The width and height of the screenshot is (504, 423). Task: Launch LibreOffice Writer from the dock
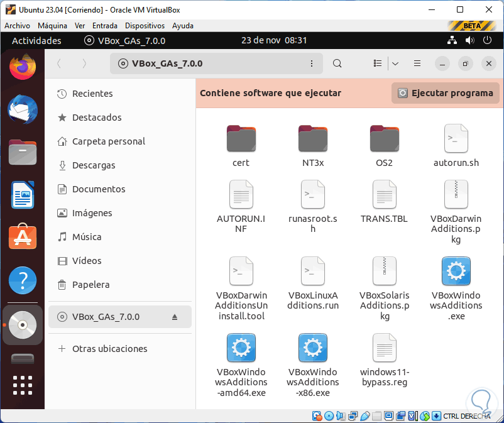click(x=22, y=195)
